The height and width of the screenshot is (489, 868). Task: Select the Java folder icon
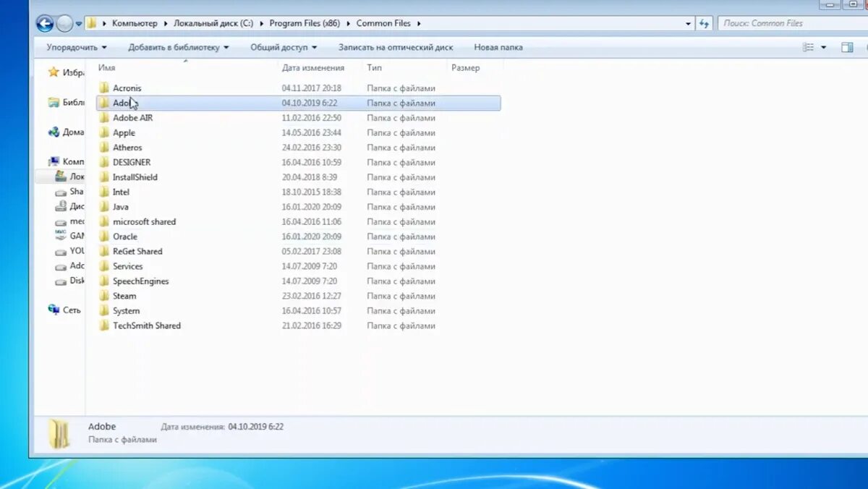click(x=103, y=206)
